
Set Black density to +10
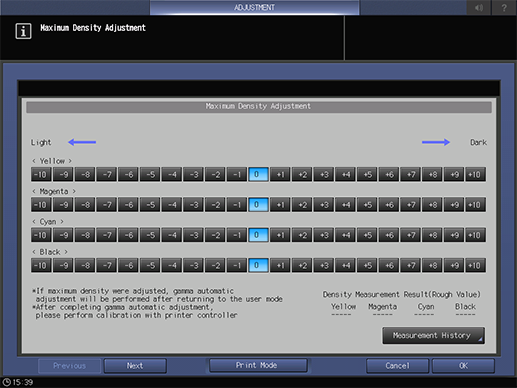click(475, 265)
